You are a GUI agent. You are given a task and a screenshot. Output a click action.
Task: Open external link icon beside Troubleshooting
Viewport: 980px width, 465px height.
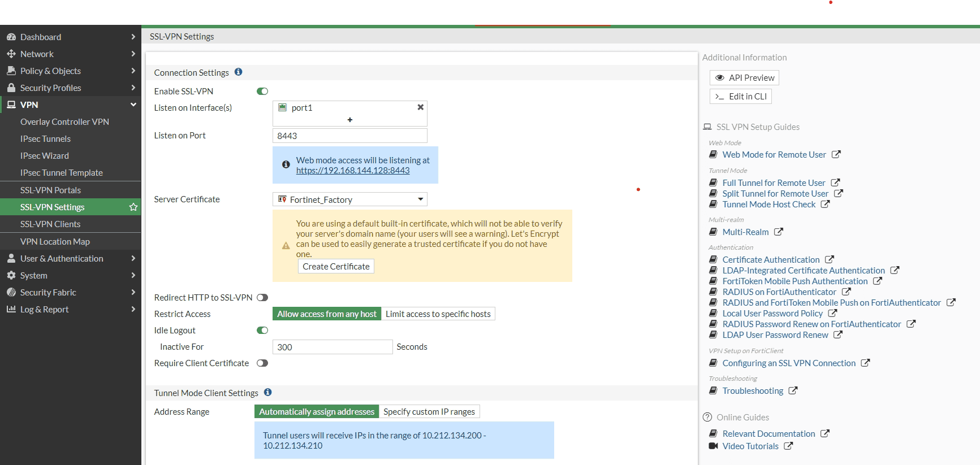(793, 390)
